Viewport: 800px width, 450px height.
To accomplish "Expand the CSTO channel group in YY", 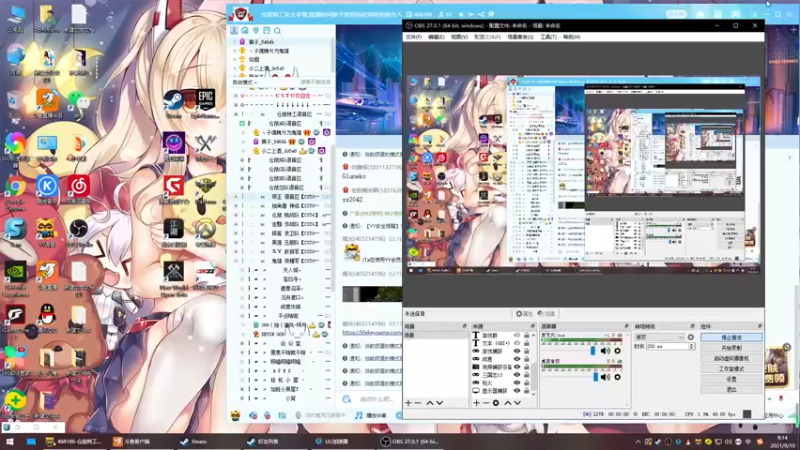I will [236, 95].
